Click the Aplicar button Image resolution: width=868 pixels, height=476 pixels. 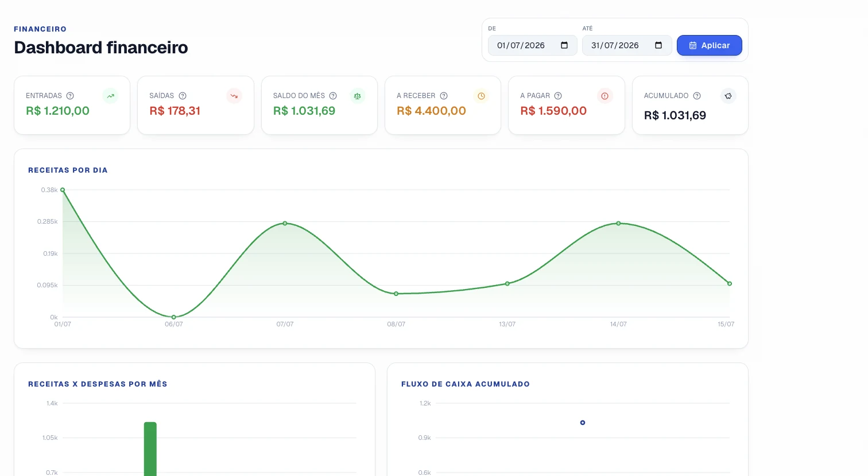[710, 45]
